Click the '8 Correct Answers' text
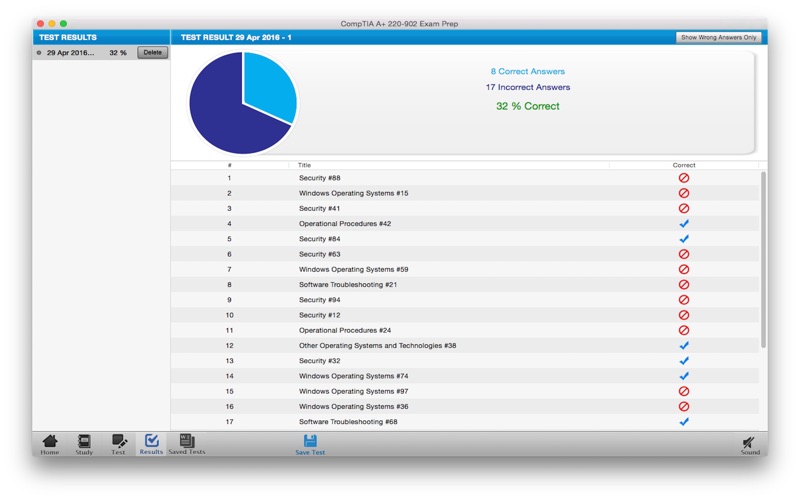Screen dimensions: 800x500 click(x=528, y=71)
